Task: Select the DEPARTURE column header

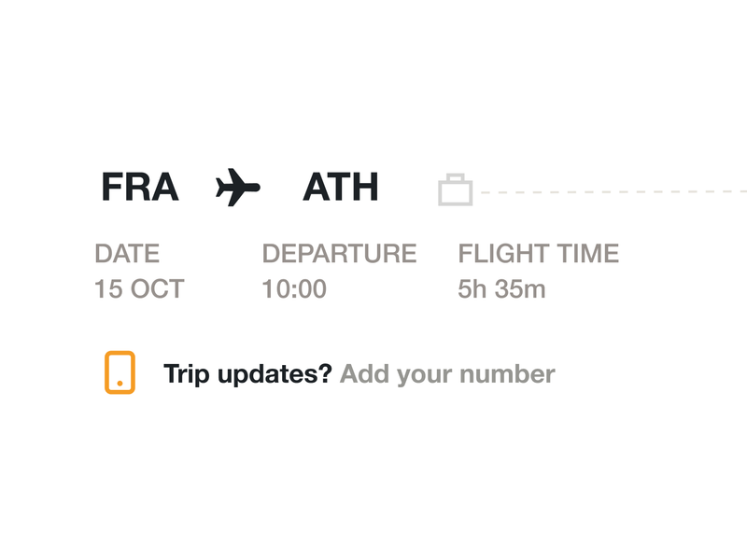Action: [339, 253]
